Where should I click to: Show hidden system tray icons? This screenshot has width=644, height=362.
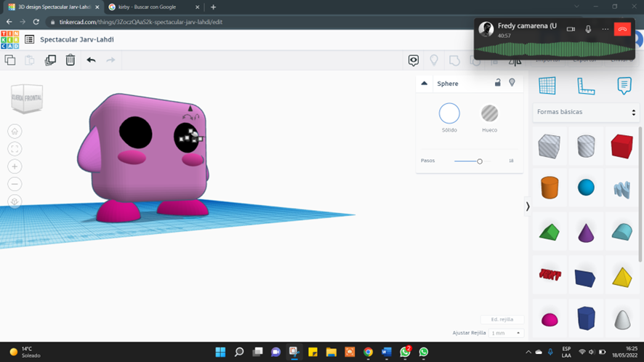pyautogui.click(x=528, y=352)
